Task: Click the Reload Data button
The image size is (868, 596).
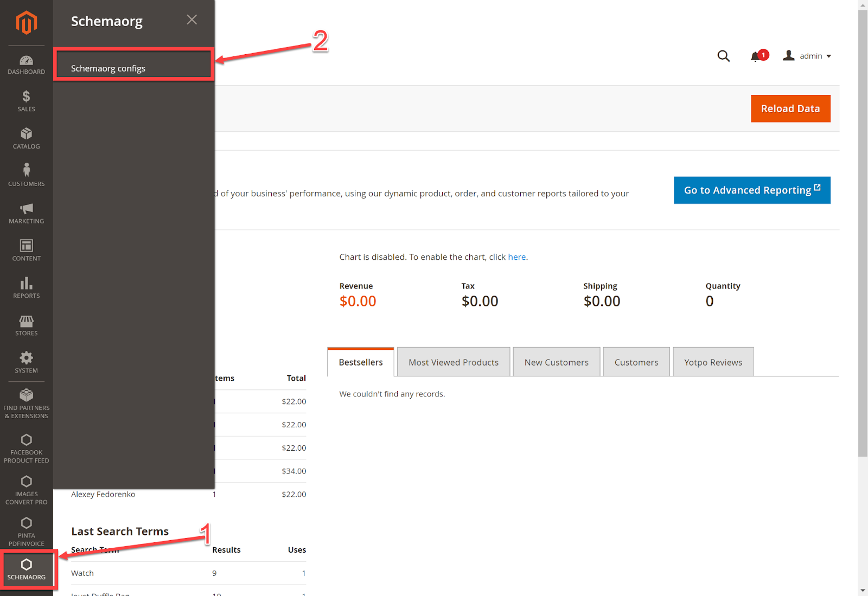Action: coord(790,108)
